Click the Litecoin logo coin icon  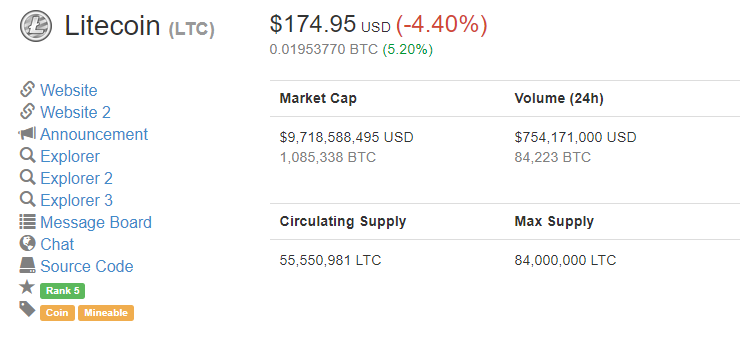click(36, 26)
